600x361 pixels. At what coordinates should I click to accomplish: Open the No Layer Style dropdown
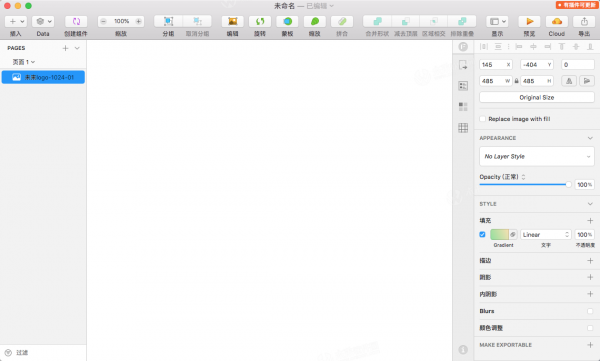coord(537,156)
